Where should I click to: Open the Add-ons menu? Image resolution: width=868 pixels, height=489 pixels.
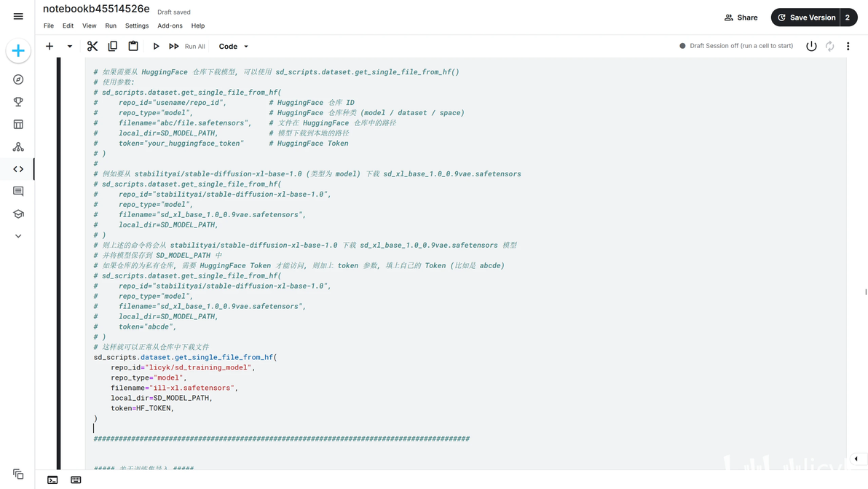pos(170,26)
